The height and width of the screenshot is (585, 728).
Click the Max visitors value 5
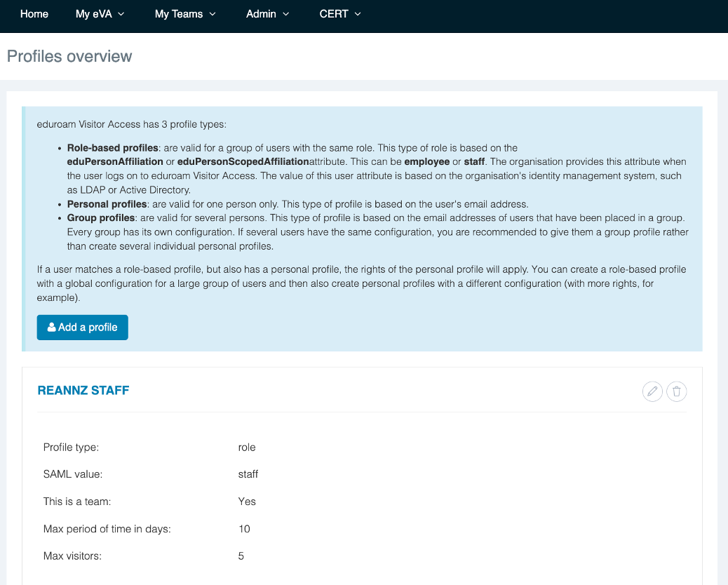click(241, 556)
